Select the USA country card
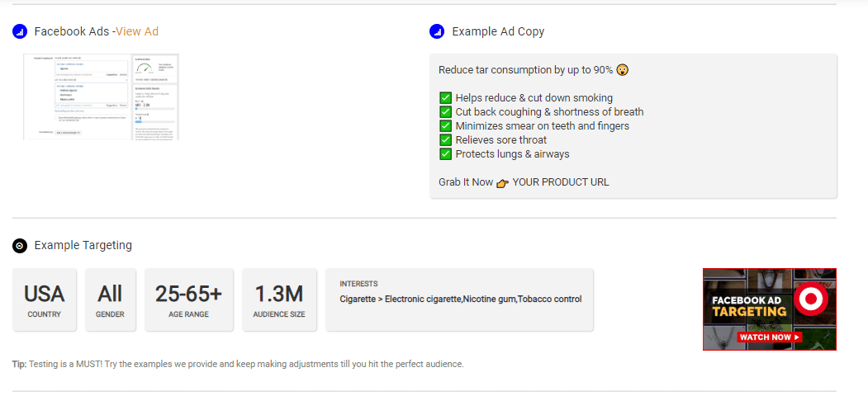The width and height of the screenshot is (868, 396). (x=45, y=299)
